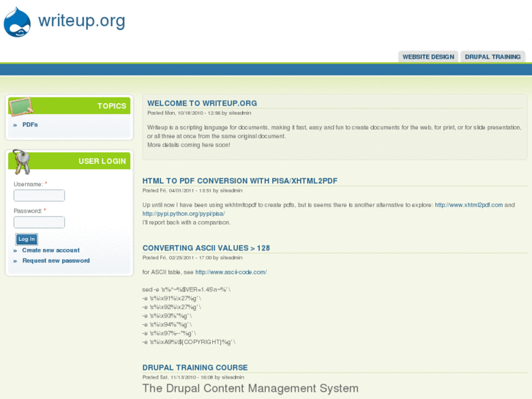This screenshot has width=532, height=399.
Task: Open the Drupal Training tab
Action: [x=492, y=56]
